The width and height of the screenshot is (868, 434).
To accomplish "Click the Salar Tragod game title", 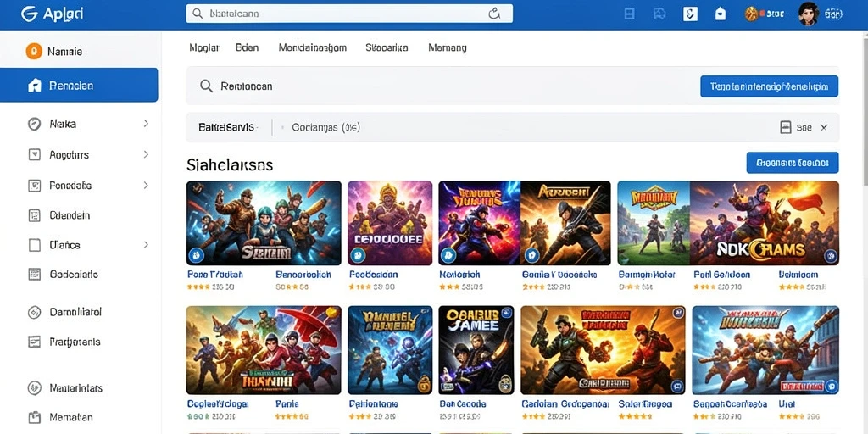I will pyautogui.click(x=645, y=404).
